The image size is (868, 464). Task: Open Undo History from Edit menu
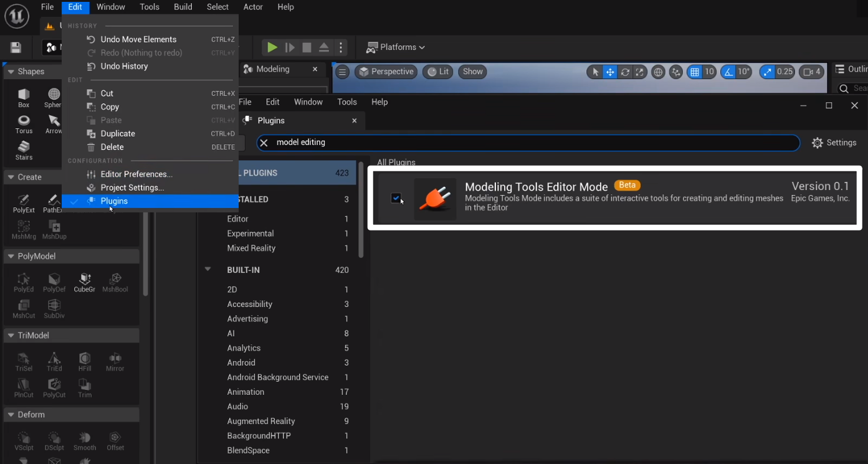(150, 66)
